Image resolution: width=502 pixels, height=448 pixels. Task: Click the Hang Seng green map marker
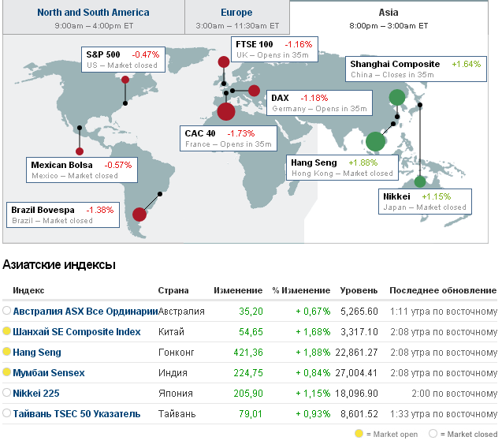click(x=375, y=141)
